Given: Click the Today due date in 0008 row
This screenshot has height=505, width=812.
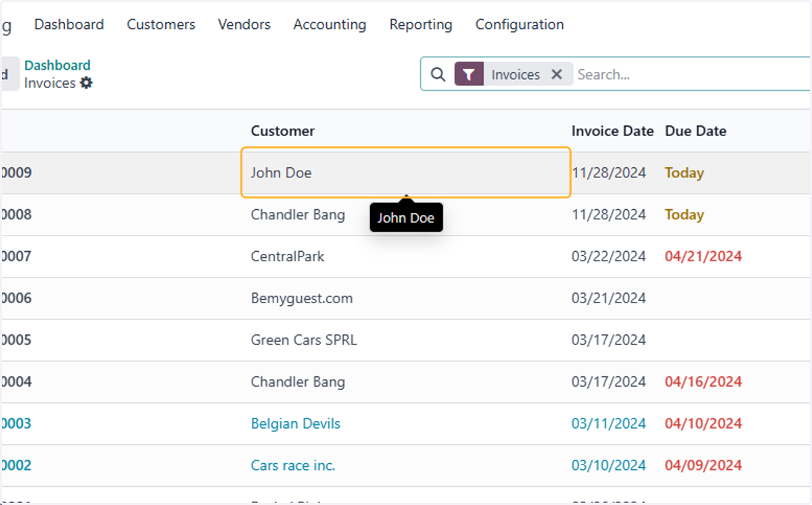Looking at the screenshot, I should (684, 215).
